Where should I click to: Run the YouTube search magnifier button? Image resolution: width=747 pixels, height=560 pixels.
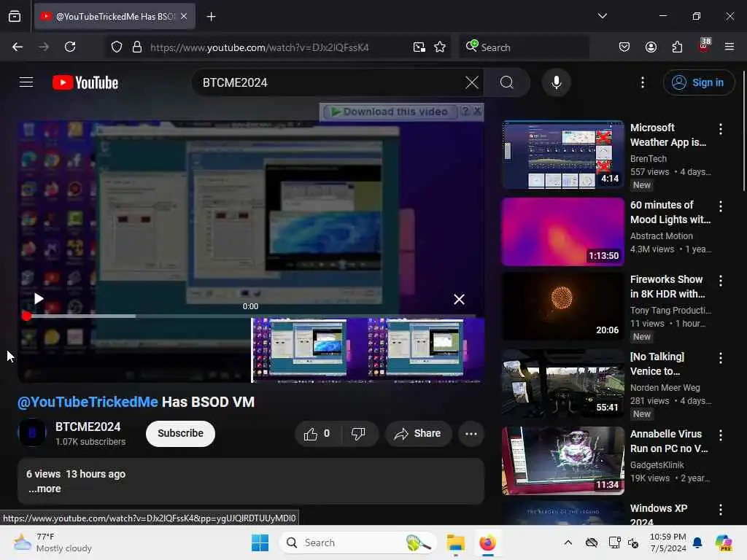pyautogui.click(x=507, y=82)
